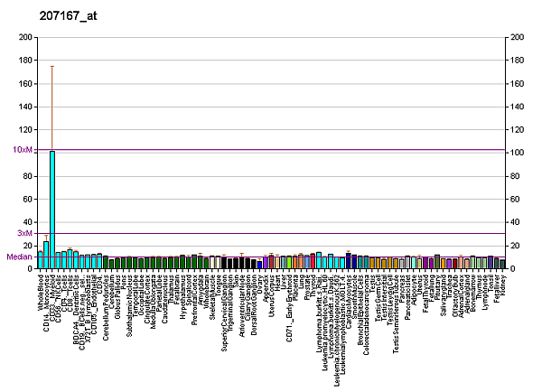Click the SuperiorCervicalGanglion x-axis label

[x=223, y=308]
